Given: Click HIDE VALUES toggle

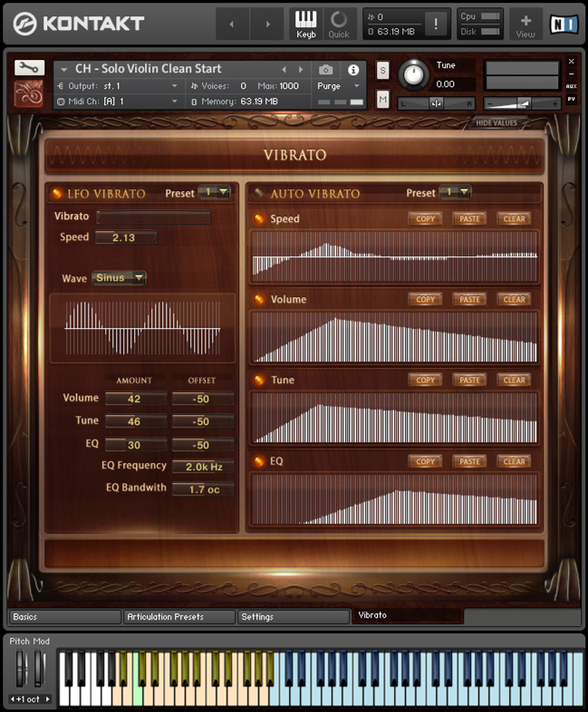Looking at the screenshot, I should 496,123.
